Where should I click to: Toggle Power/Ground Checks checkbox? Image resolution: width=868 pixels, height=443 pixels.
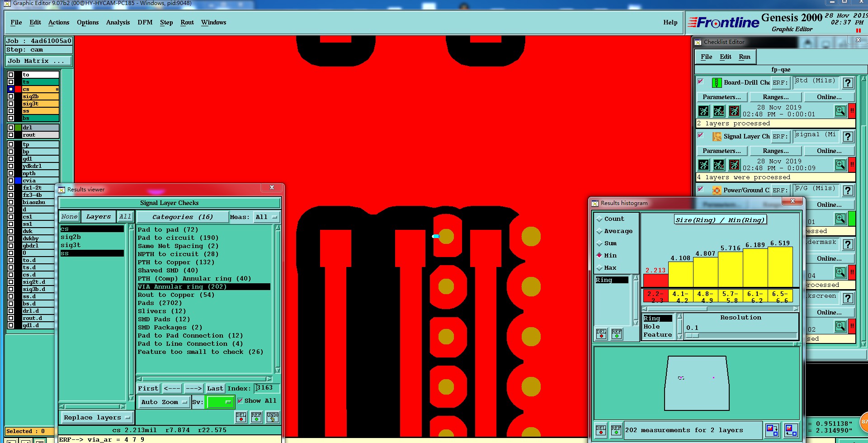pyautogui.click(x=701, y=189)
